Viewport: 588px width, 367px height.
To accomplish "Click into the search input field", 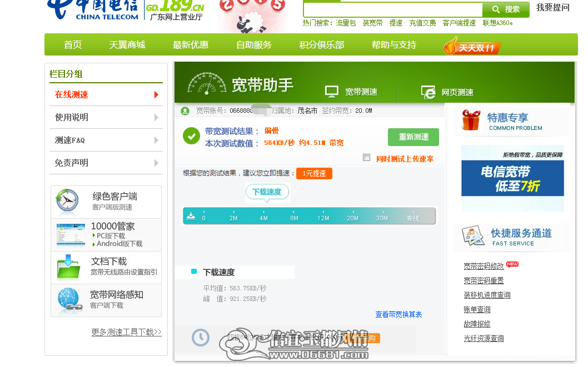I will click(393, 9).
